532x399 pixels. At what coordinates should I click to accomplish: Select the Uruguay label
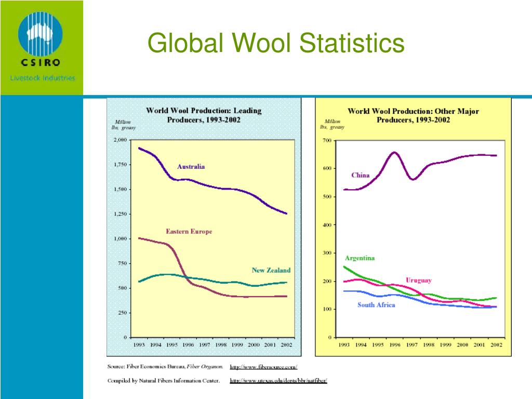418,281
